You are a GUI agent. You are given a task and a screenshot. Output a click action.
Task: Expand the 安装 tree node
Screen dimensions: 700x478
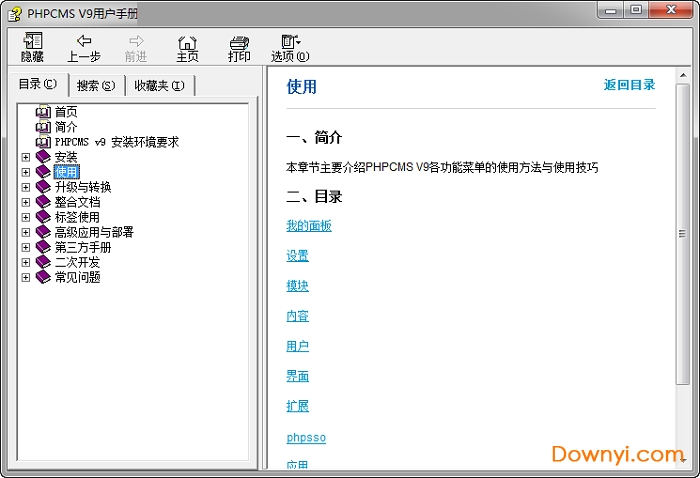click(25, 157)
